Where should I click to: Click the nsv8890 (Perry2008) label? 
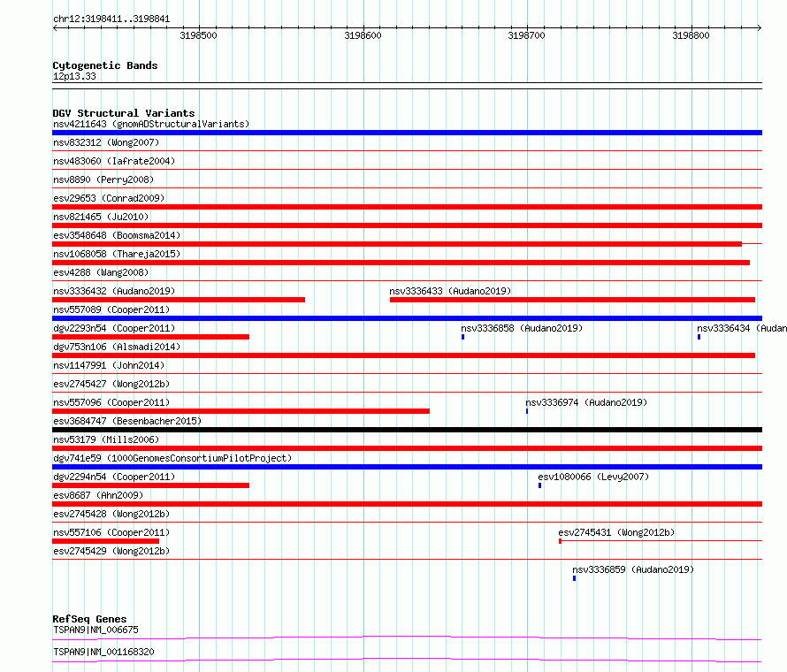coord(103,179)
